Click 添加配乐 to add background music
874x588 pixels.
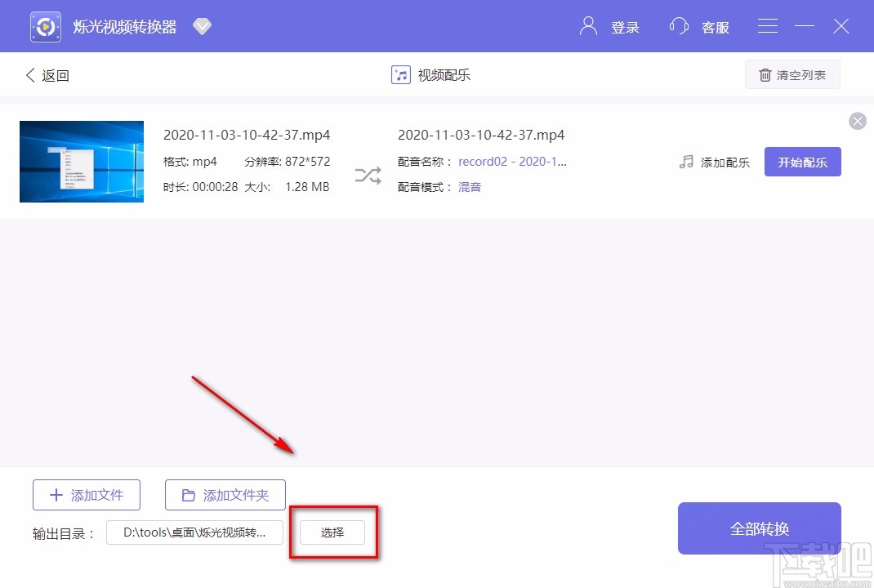point(723,162)
